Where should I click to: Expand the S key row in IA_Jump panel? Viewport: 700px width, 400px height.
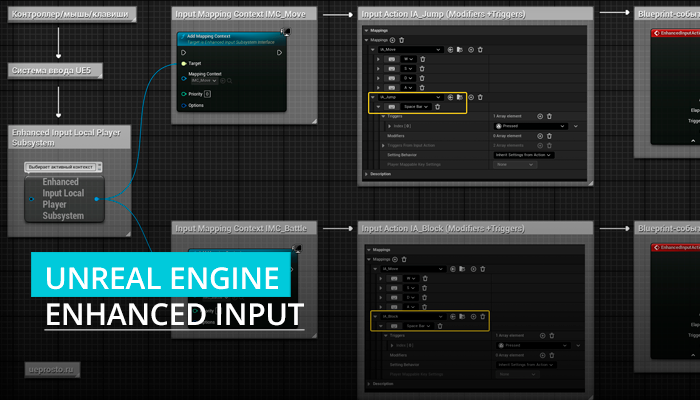point(379,69)
